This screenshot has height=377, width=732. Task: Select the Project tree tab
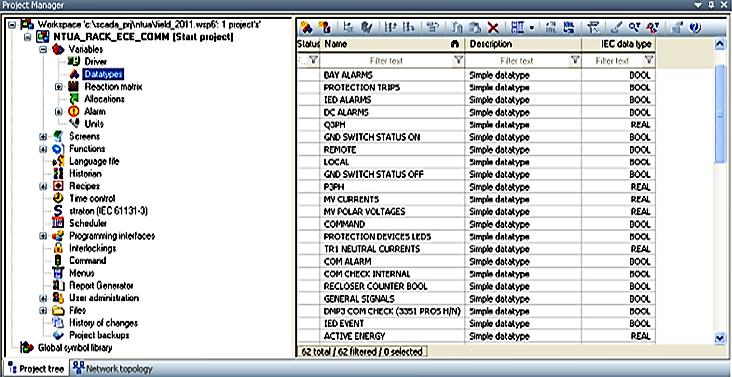click(x=36, y=369)
